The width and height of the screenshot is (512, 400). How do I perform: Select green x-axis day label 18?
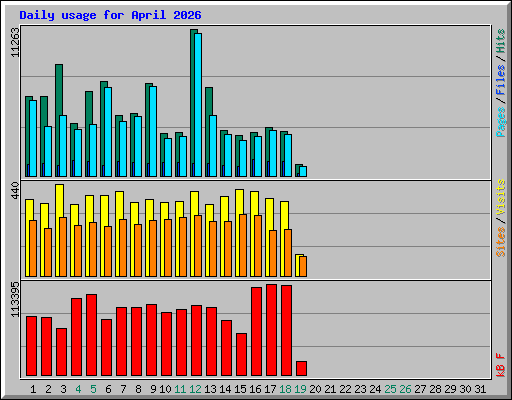tap(285, 389)
